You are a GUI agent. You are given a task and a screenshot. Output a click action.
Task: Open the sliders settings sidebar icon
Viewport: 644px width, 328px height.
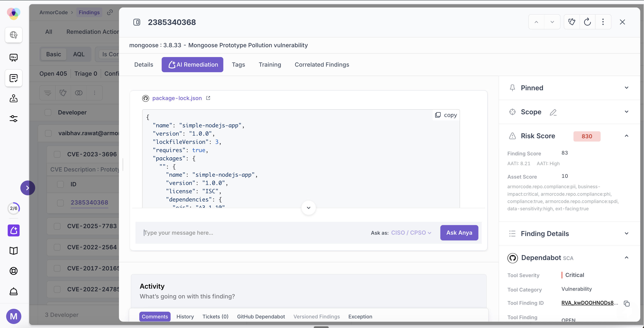coord(13,118)
